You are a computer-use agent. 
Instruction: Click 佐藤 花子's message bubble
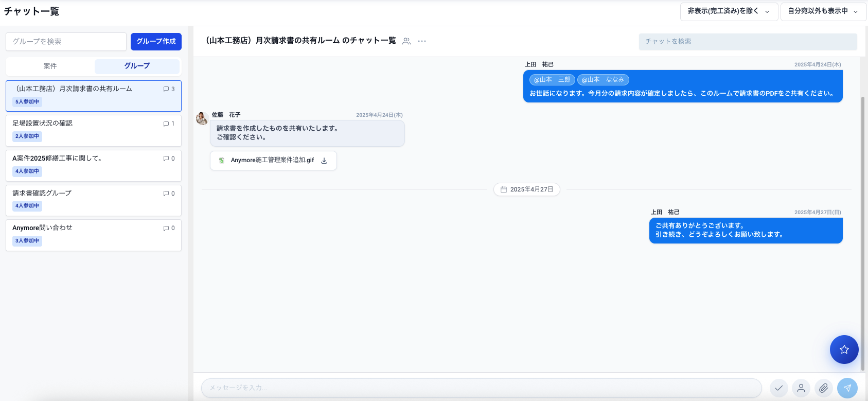307,133
